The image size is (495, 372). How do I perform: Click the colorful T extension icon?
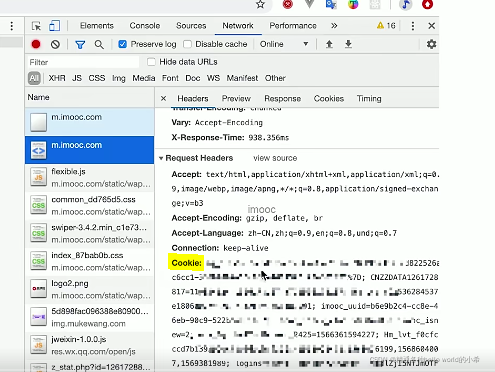click(353, 4)
